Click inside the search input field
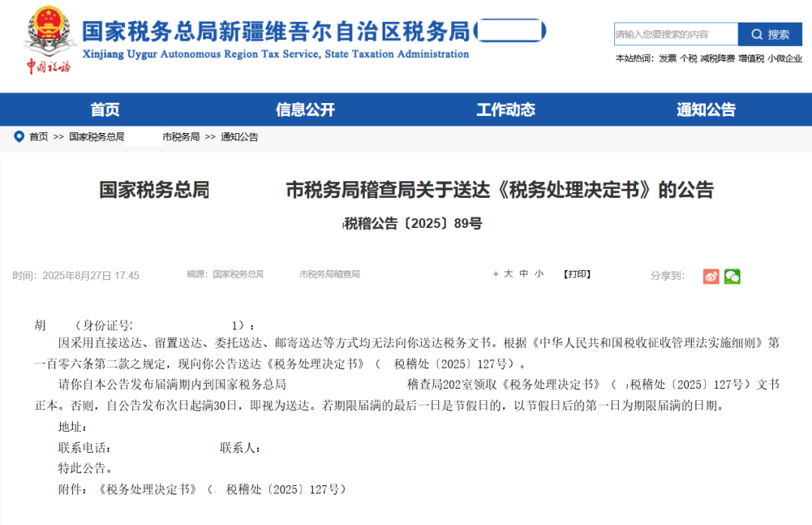The image size is (812, 525). (675, 34)
